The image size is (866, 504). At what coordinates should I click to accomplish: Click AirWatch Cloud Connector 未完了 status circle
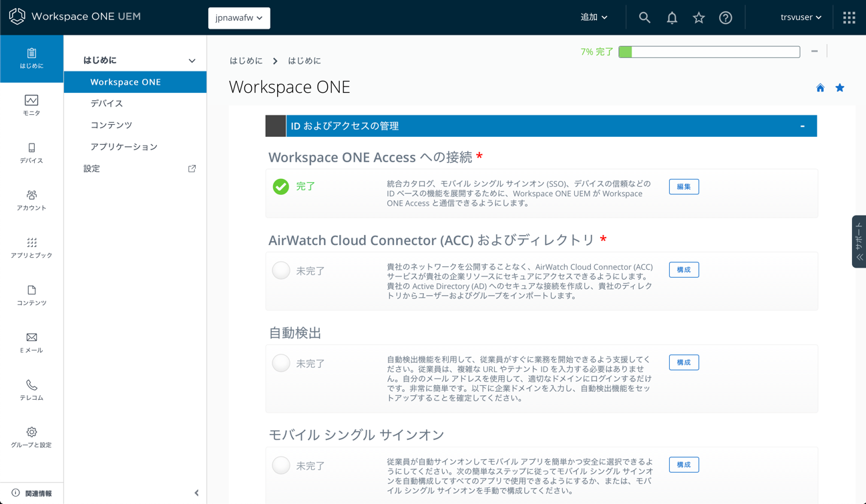coord(281,270)
